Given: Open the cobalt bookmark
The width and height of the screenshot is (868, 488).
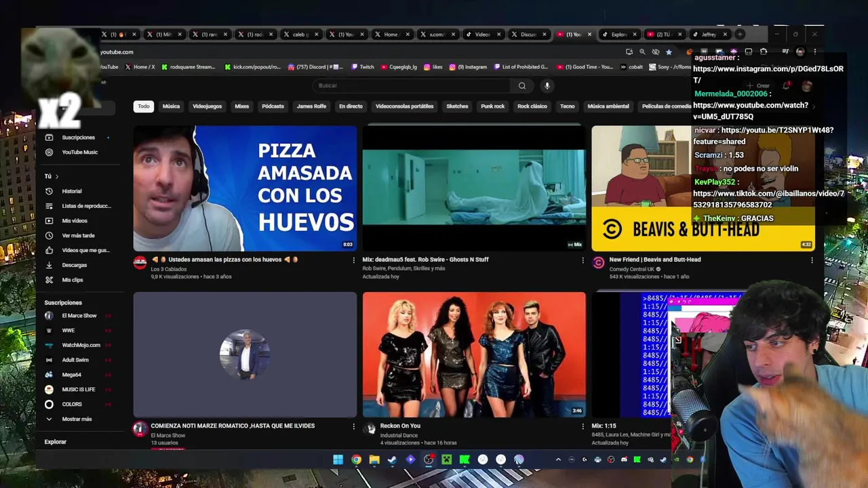Looking at the screenshot, I should tap(631, 67).
